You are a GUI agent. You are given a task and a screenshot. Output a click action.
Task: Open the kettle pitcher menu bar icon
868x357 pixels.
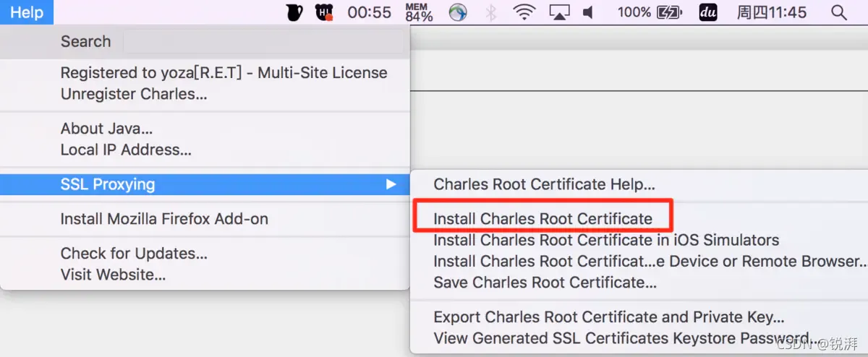pyautogui.click(x=294, y=12)
